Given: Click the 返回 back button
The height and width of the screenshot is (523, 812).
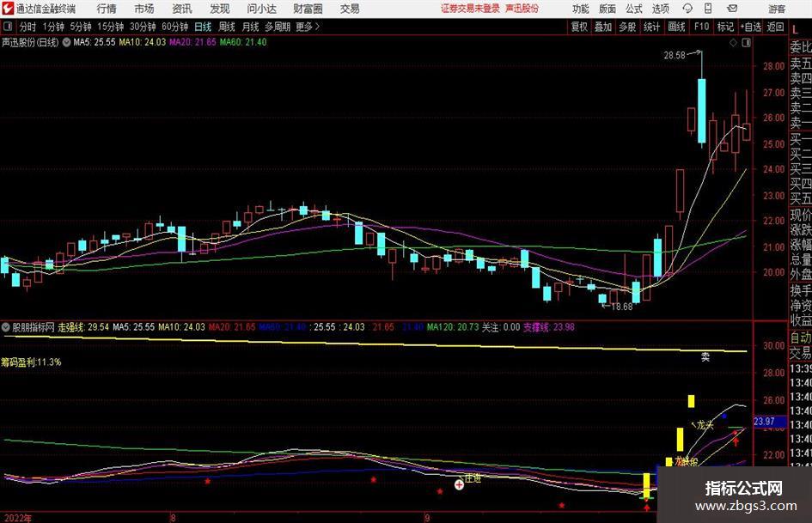Looking at the screenshot, I should pos(775,27).
